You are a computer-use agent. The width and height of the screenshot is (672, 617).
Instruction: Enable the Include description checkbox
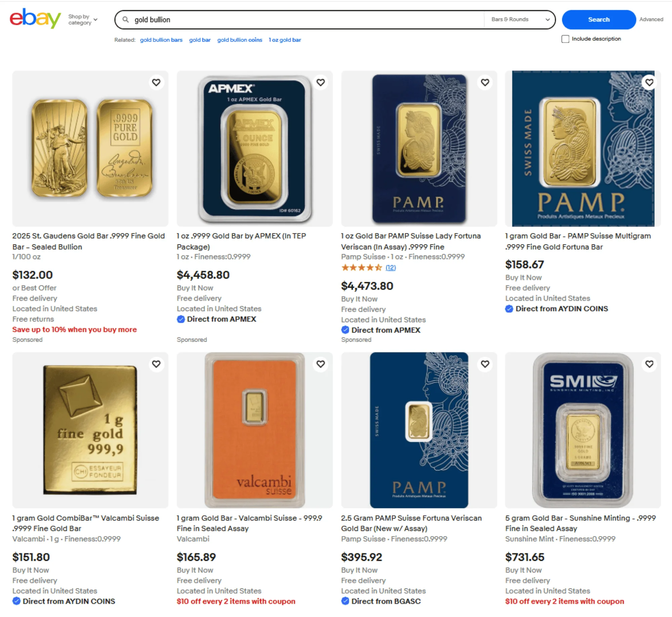click(x=564, y=39)
